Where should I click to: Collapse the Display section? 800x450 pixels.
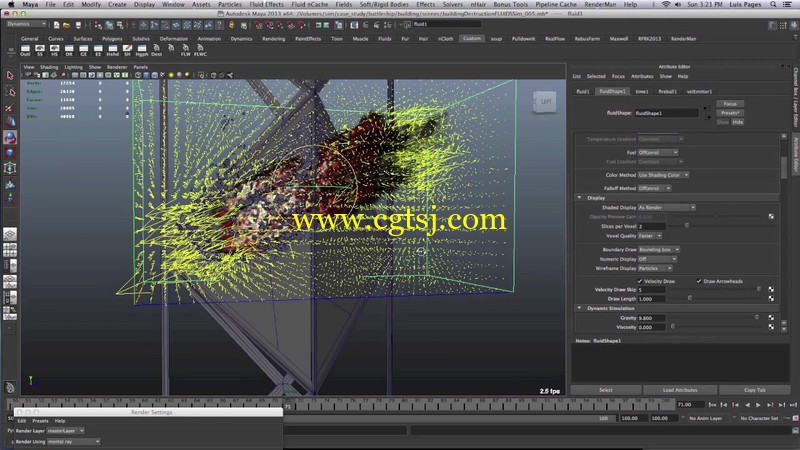580,197
